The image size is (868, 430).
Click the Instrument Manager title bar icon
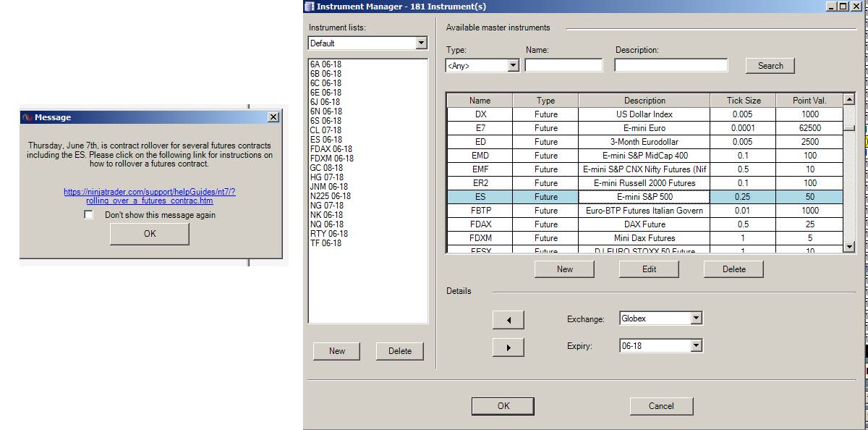(x=310, y=7)
